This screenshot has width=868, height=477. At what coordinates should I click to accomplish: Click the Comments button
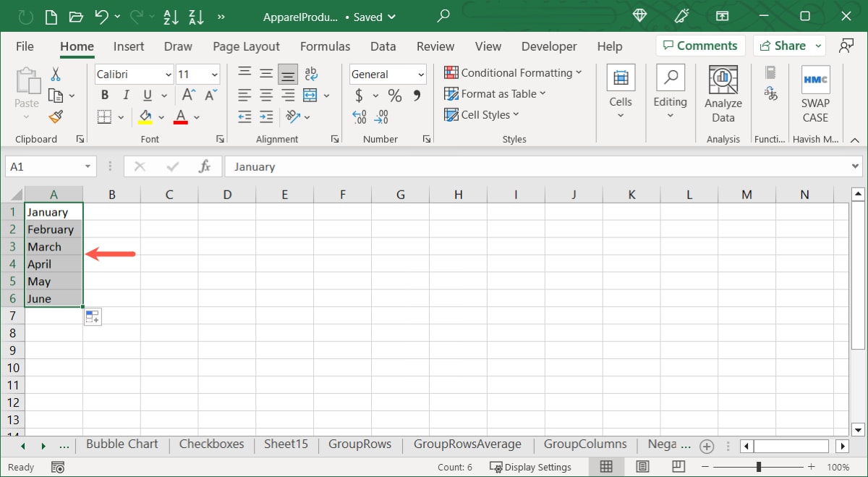[x=699, y=45]
